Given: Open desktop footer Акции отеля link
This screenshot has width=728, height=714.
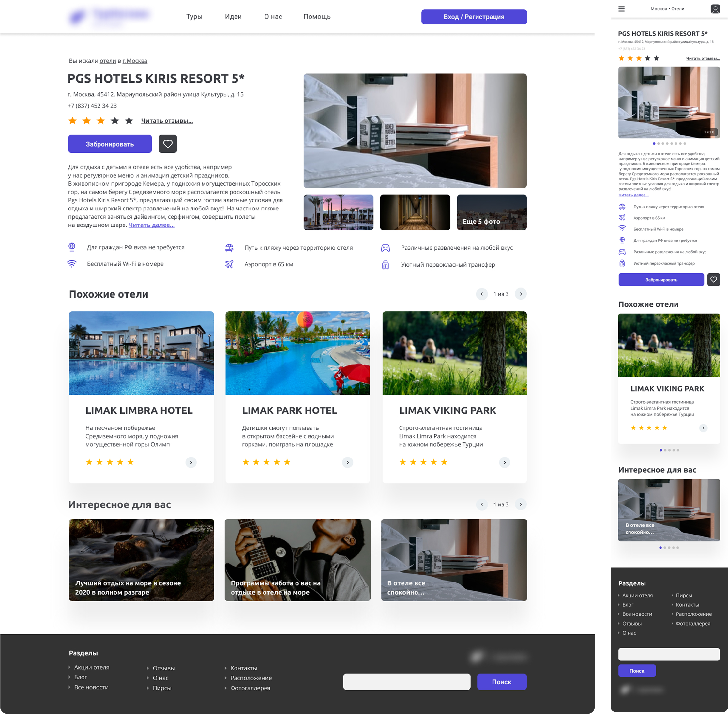Looking at the screenshot, I should point(91,667).
